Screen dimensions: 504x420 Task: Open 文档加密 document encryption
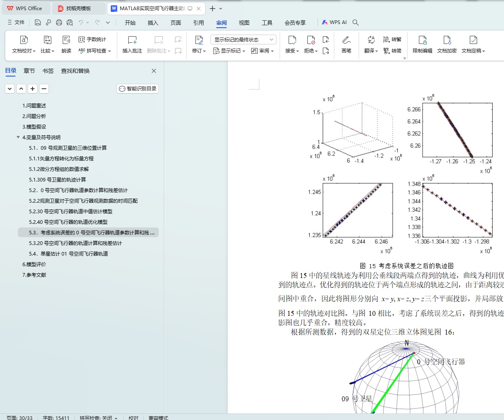(447, 44)
